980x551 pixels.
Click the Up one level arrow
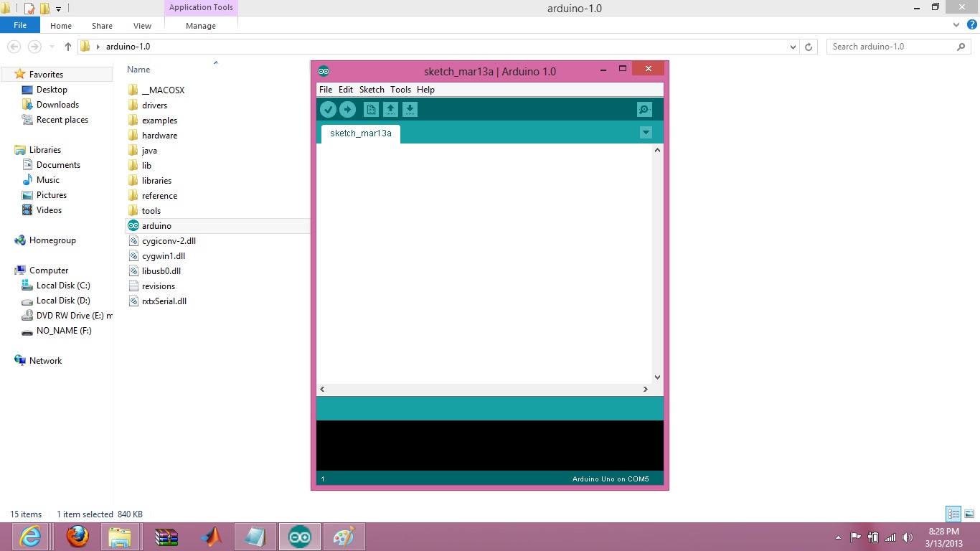click(x=68, y=47)
